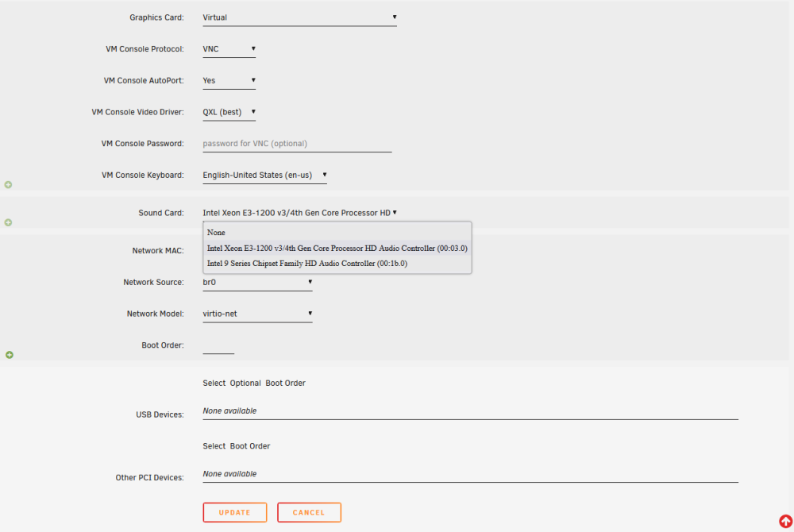Viewport: 794px width, 532px height.
Task: Click the USB Devices label
Action: (160, 414)
